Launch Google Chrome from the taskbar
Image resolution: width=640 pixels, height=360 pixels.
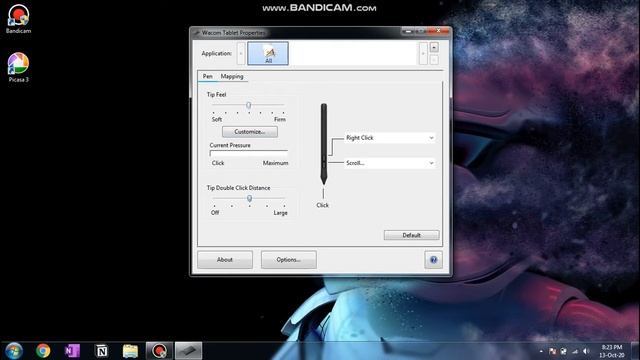coord(43,351)
